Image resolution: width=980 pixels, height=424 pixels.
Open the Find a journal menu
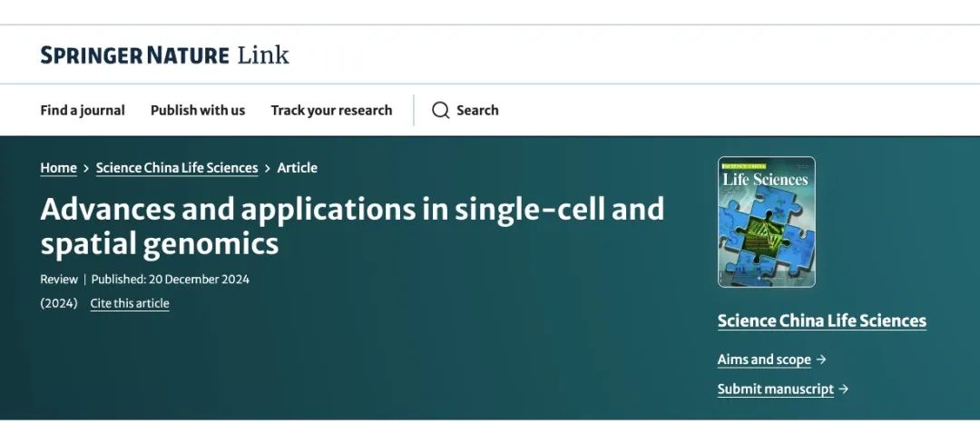tap(83, 110)
